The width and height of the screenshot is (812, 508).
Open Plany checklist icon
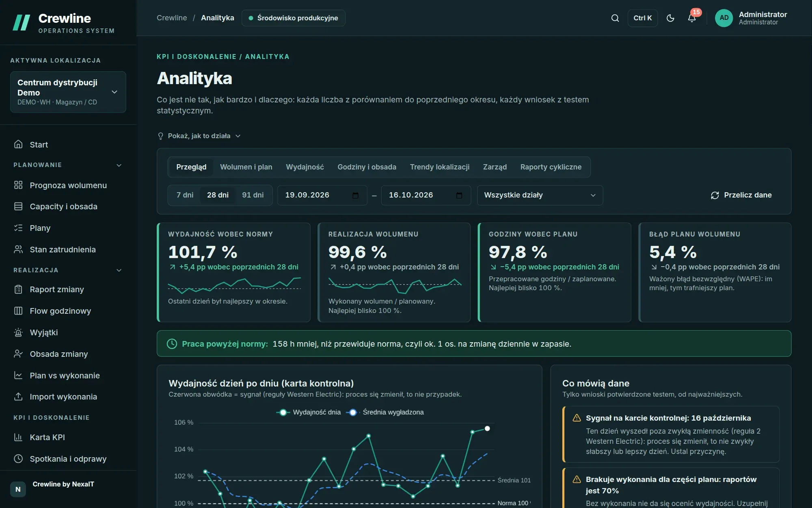(18, 228)
